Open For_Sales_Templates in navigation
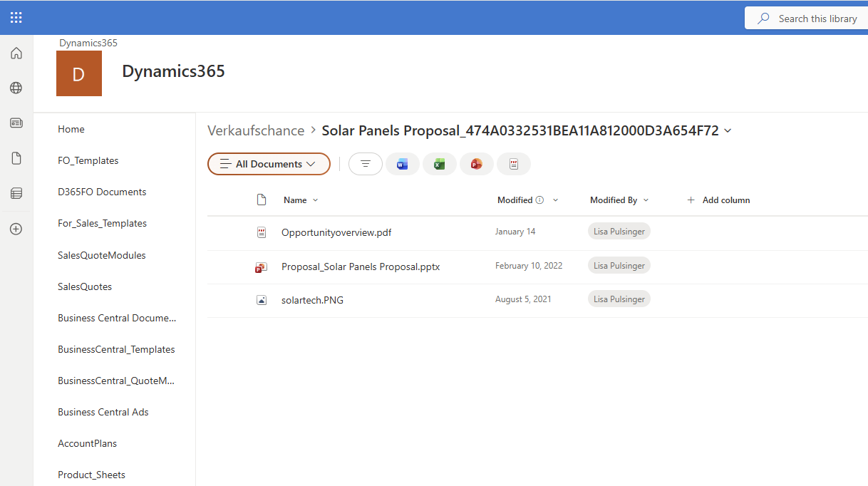The image size is (868, 486). (x=102, y=223)
